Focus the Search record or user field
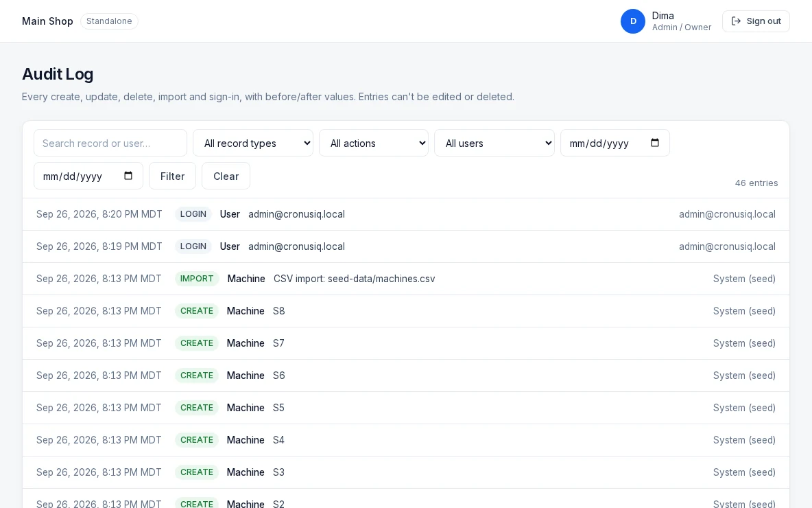Viewport: 812px width, 508px height. [110, 143]
